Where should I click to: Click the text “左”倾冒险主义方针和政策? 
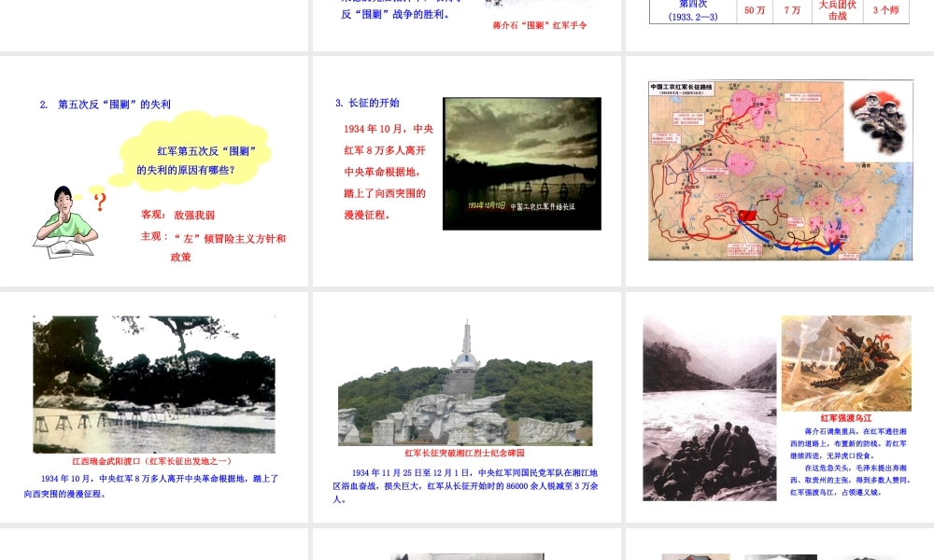[229, 247]
